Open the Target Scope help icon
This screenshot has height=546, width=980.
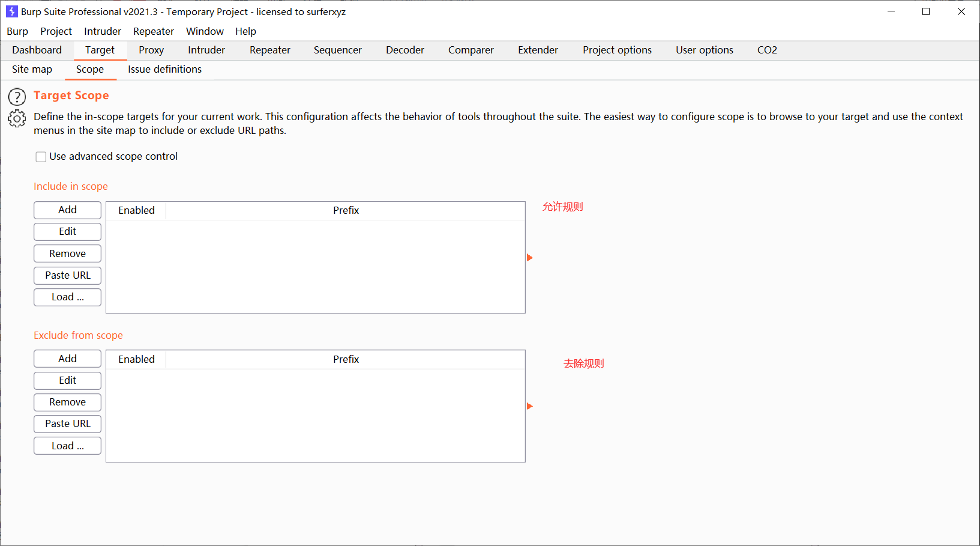point(17,97)
